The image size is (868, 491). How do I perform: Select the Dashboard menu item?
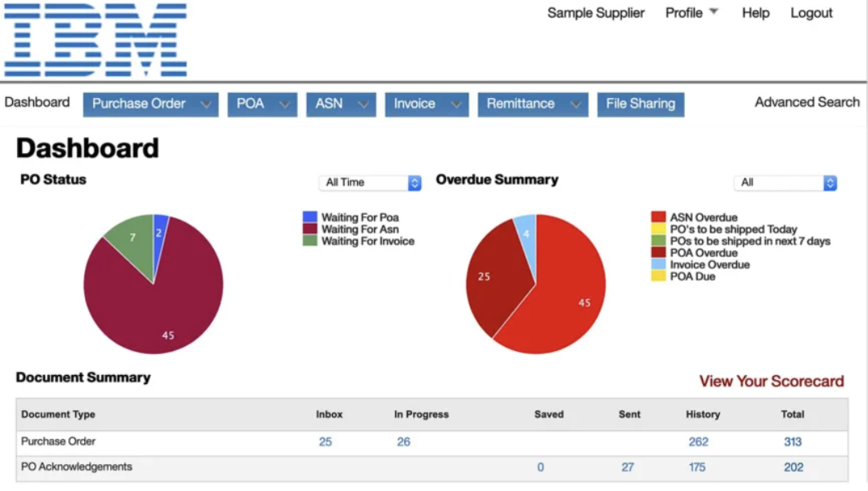[36, 102]
